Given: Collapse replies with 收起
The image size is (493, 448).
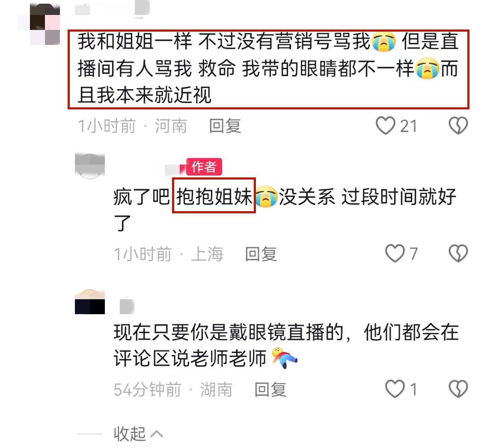Looking at the screenshot, I should coord(130,434).
